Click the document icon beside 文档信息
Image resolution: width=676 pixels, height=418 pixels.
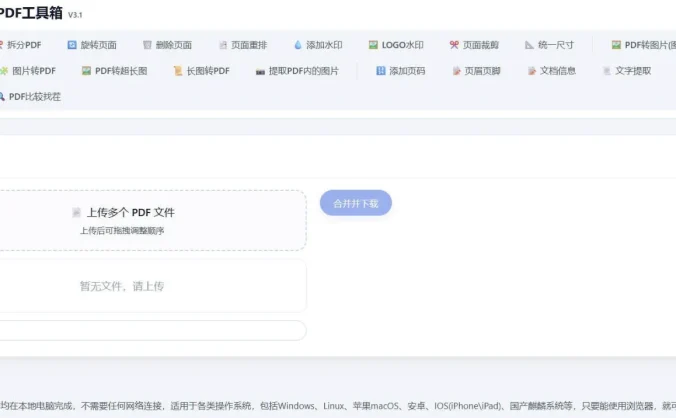[x=532, y=71]
